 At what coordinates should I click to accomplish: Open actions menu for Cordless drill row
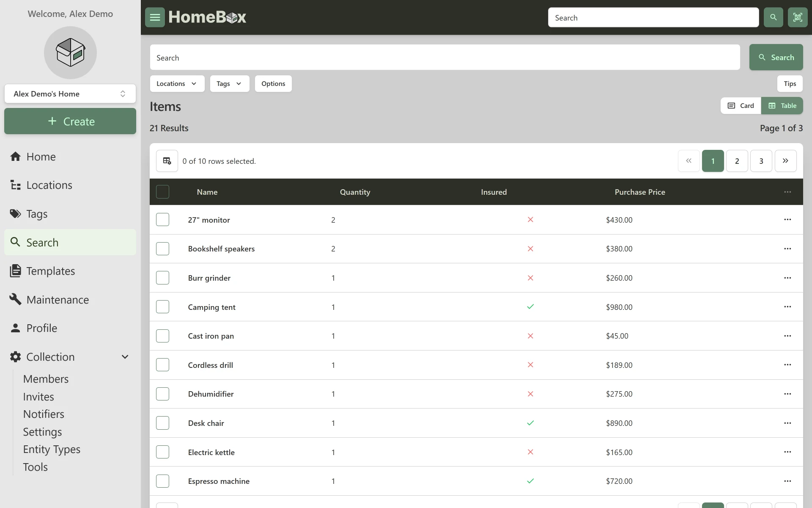(787, 364)
